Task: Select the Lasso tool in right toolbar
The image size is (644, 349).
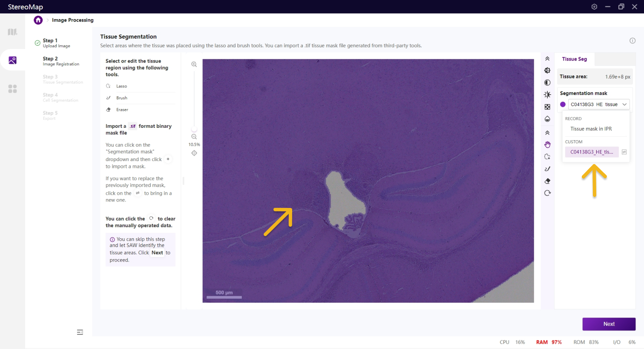Action: (547, 157)
